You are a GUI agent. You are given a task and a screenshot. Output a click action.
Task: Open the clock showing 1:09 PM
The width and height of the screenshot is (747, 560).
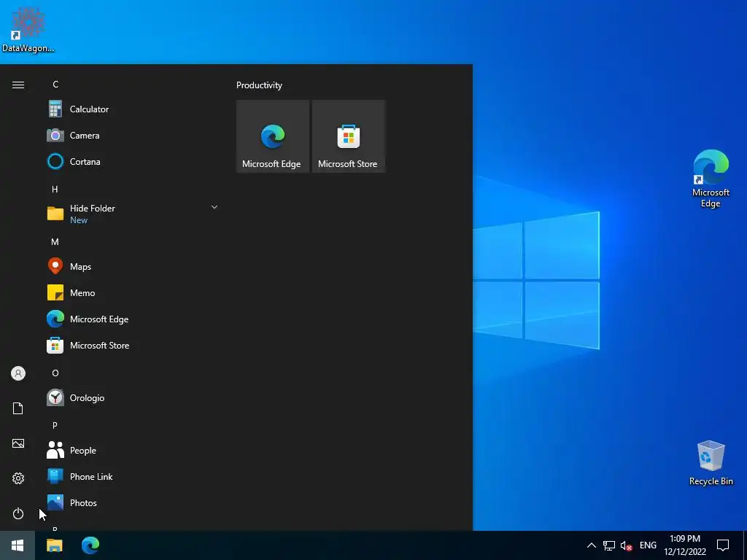685,545
